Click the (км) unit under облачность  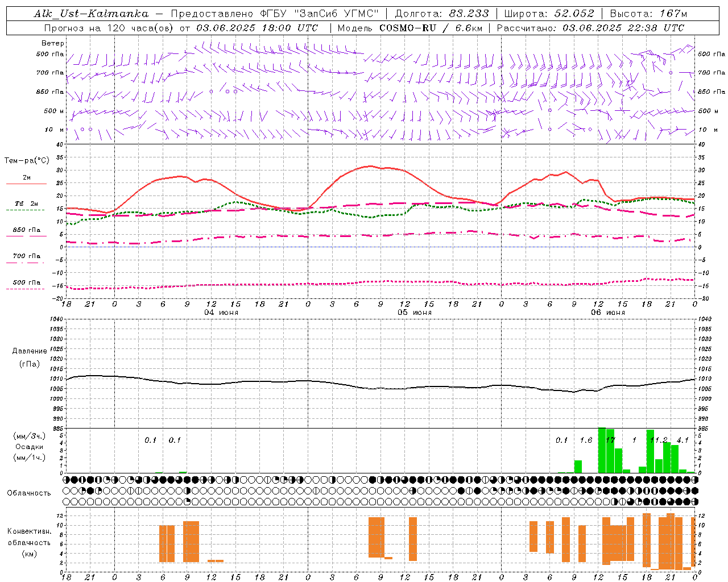click(30, 554)
